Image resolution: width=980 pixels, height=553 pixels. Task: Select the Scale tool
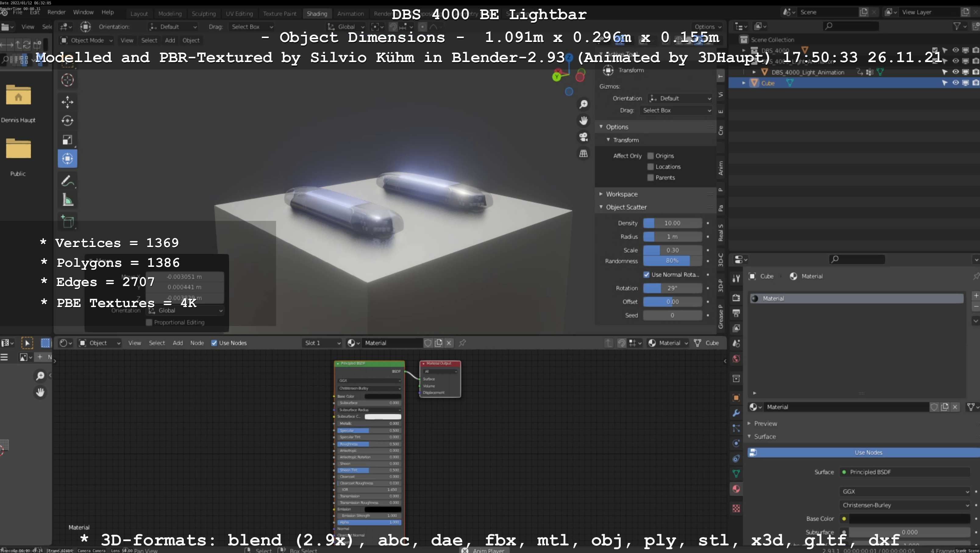pyautogui.click(x=67, y=140)
